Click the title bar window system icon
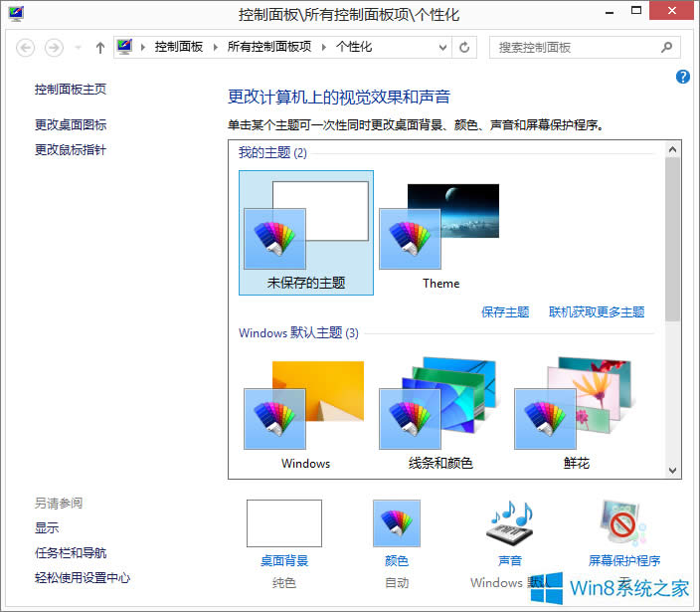The height and width of the screenshot is (612, 700). pyautogui.click(x=16, y=13)
